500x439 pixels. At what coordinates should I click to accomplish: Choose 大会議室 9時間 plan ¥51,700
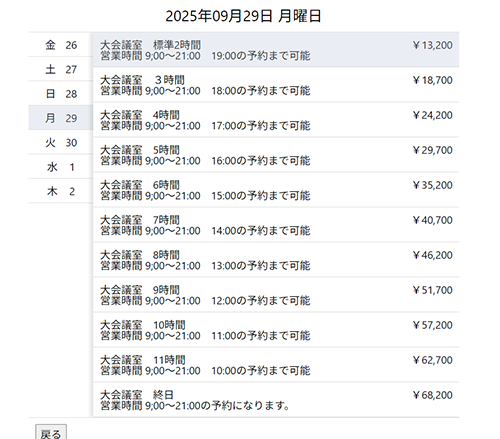(276, 295)
